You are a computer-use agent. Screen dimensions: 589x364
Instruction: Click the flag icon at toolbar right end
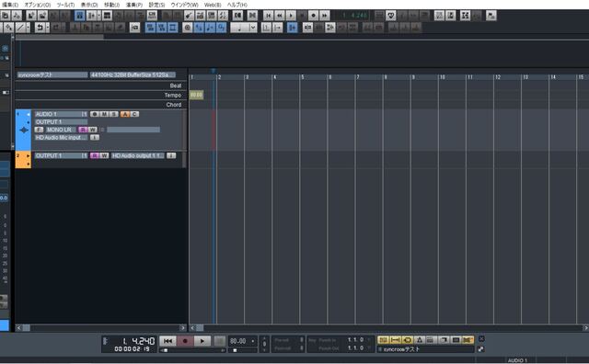[x=491, y=16]
